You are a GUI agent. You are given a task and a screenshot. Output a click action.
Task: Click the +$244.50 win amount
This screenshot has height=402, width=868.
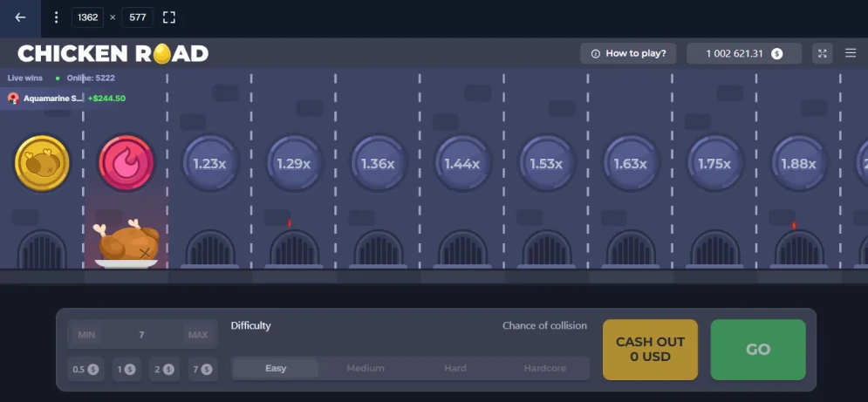point(106,99)
